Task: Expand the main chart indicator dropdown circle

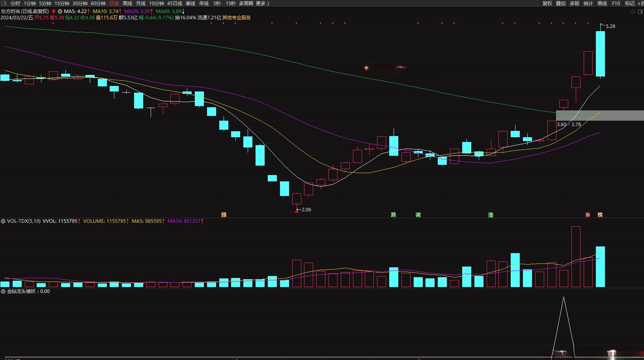Action: (x=60, y=11)
